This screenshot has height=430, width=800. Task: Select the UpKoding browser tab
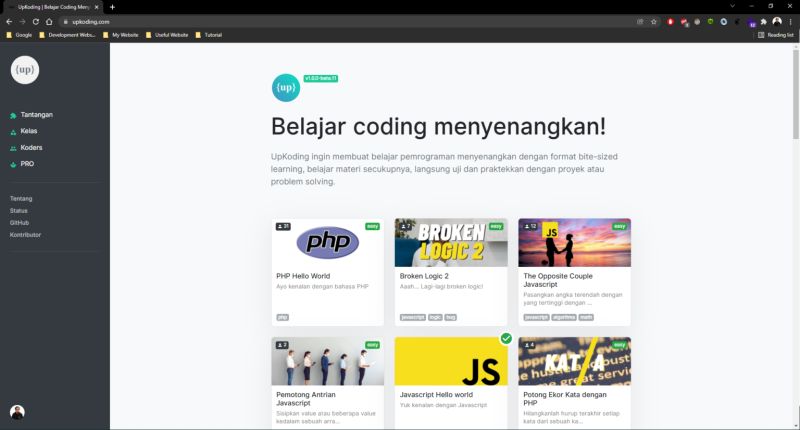tap(54, 7)
